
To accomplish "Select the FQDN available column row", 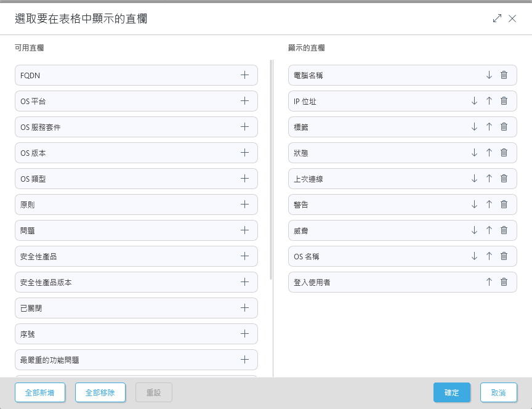I will point(136,75).
